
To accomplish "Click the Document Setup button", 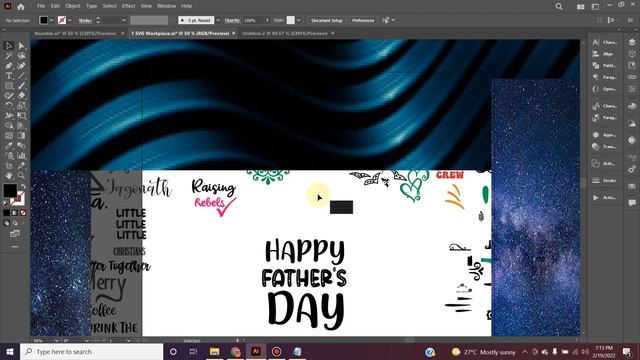I will [327, 20].
